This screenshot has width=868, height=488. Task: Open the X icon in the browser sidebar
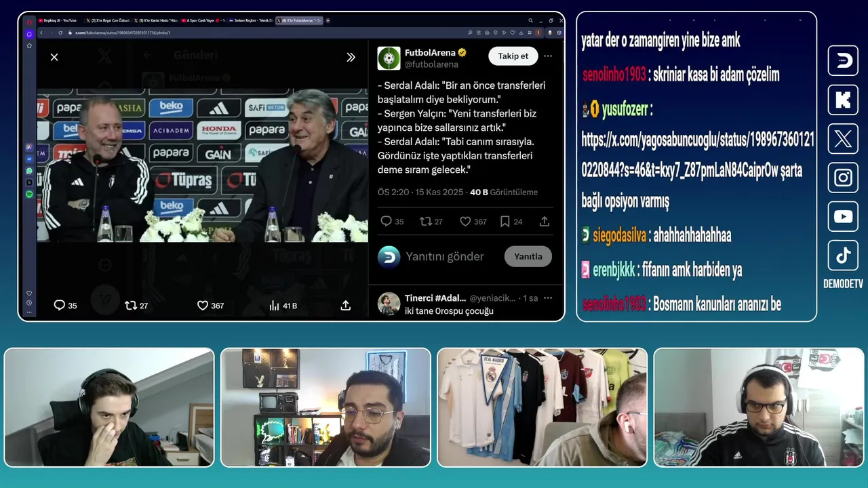tap(29, 183)
